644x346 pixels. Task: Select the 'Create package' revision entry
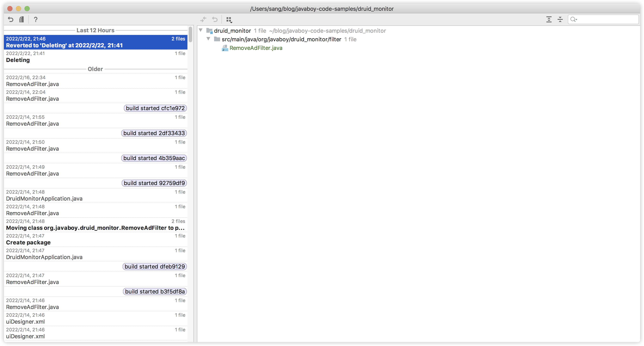pos(95,239)
